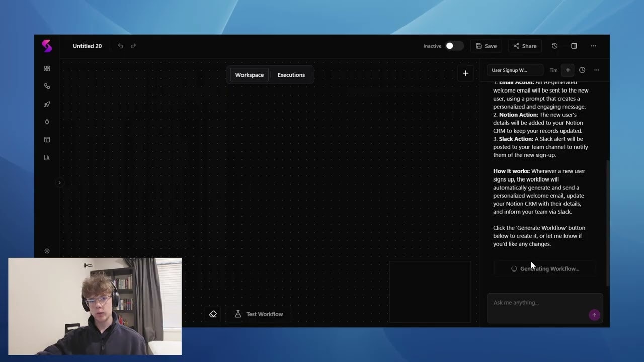The width and height of the screenshot is (644, 362).
Task: Share the workflow
Action: pos(525,46)
